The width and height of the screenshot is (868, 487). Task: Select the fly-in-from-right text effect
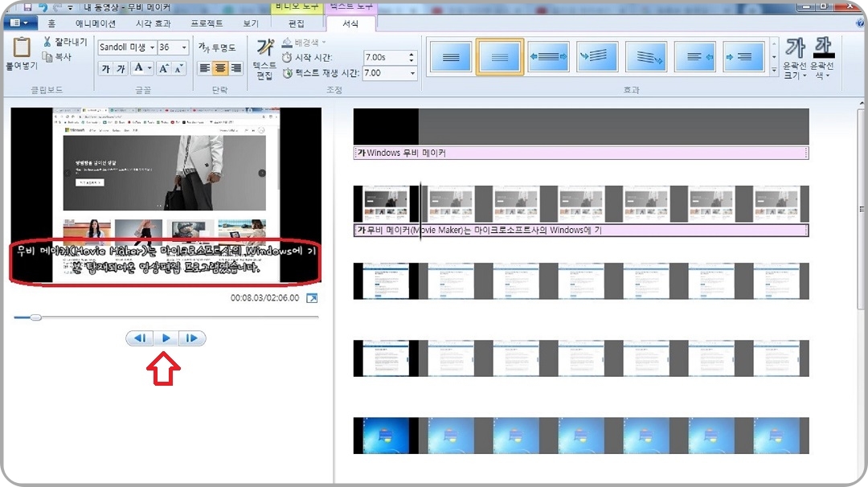point(694,56)
